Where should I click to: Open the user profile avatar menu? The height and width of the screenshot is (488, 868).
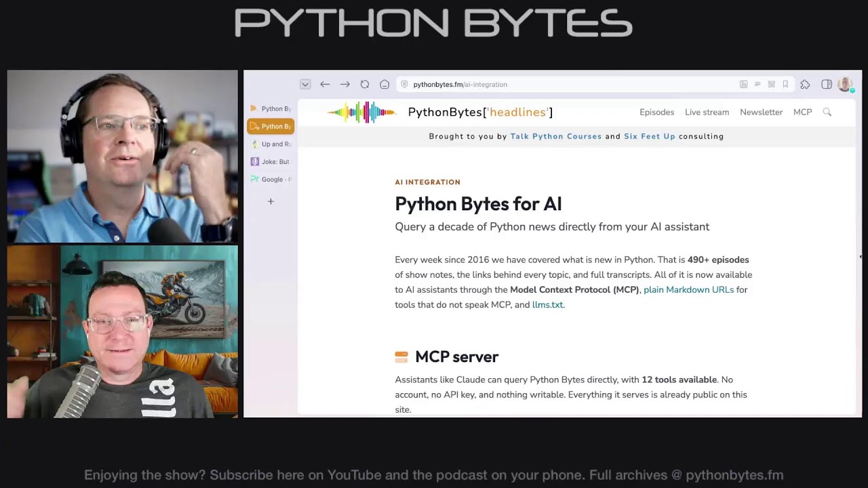point(845,84)
